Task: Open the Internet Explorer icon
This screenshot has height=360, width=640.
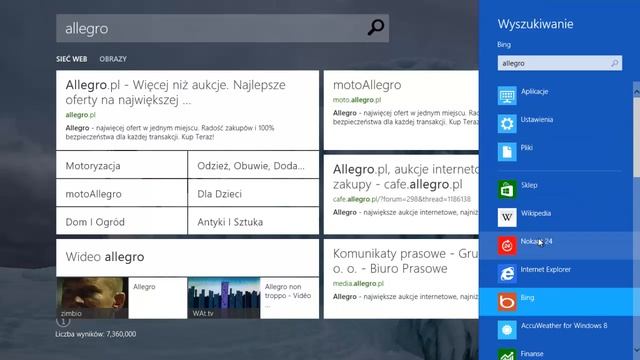Action: pyautogui.click(x=507, y=274)
